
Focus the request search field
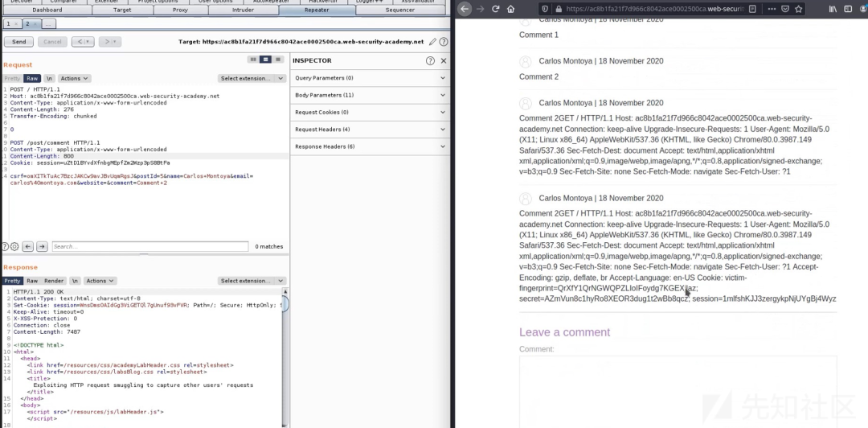150,247
